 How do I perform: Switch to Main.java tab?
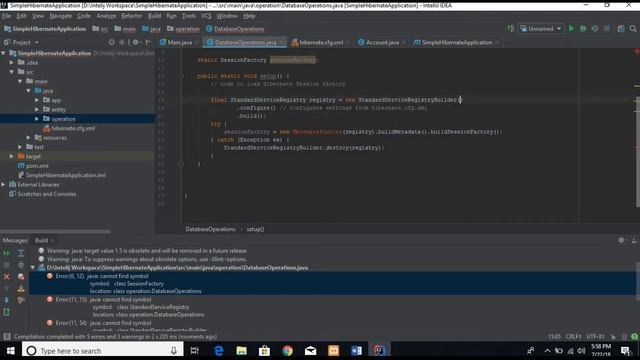point(179,42)
